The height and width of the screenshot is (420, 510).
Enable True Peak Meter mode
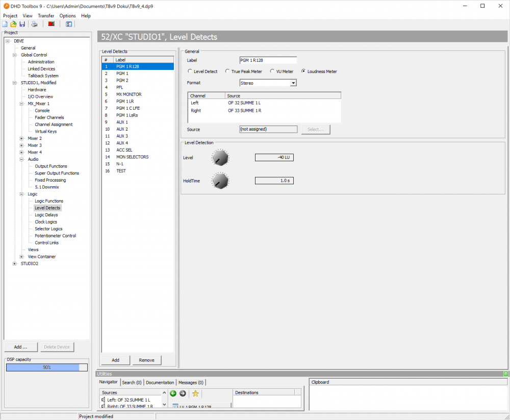(228, 71)
